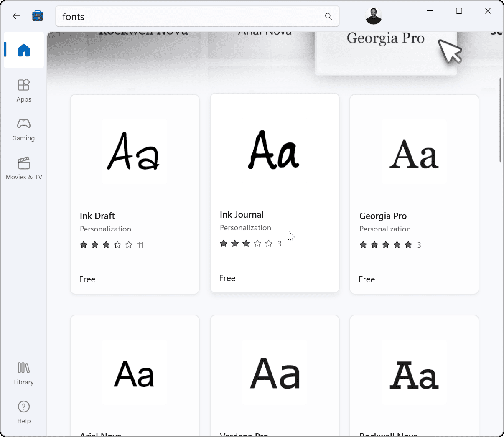The image size is (504, 437).
Task: Click the Free label on Ink Journal
Action: [227, 278]
